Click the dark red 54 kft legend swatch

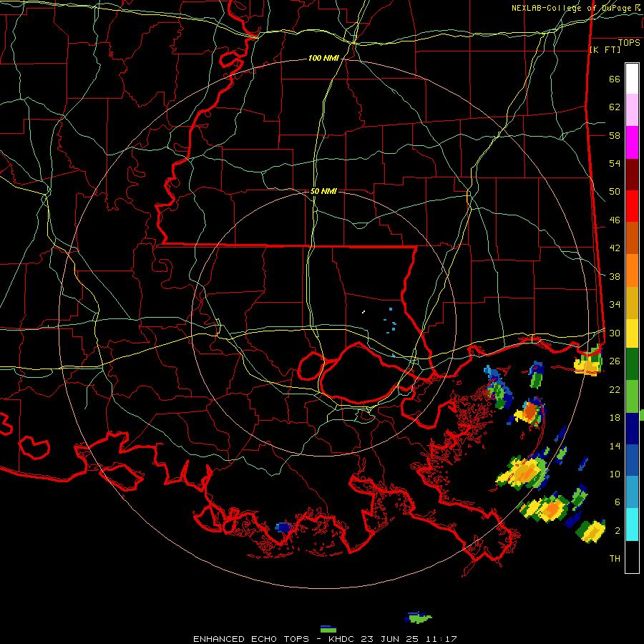click(x=632, y=175)
